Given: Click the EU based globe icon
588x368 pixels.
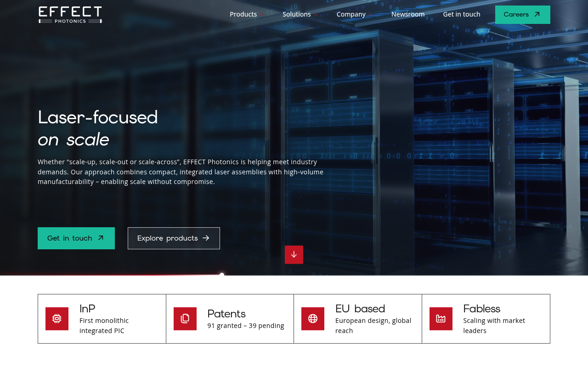Looking at the screenshot, I should [x=313, y=319].
